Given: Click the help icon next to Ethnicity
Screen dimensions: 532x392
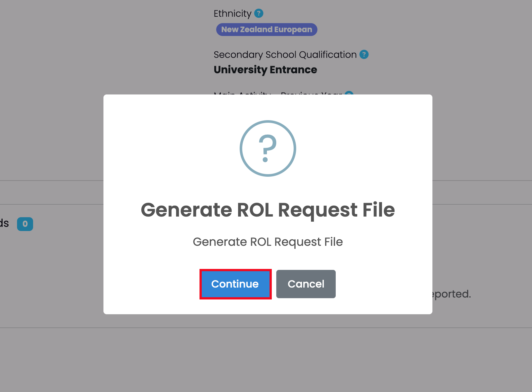Looking at the screenshot, I should point(259,13).
